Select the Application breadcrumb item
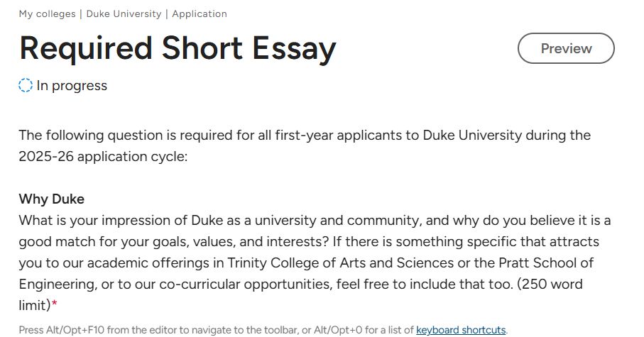Screen dimensions: 644x337 (x=200, y=14)
